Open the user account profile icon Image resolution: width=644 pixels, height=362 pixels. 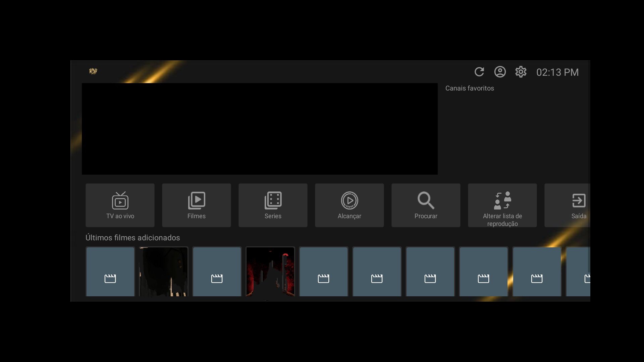click(500, 72)
